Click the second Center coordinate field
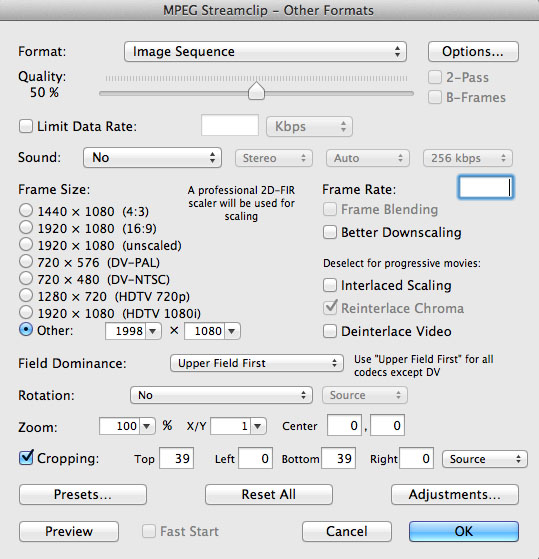The height and width of the screenshot is (559, 539). (387, 425)
